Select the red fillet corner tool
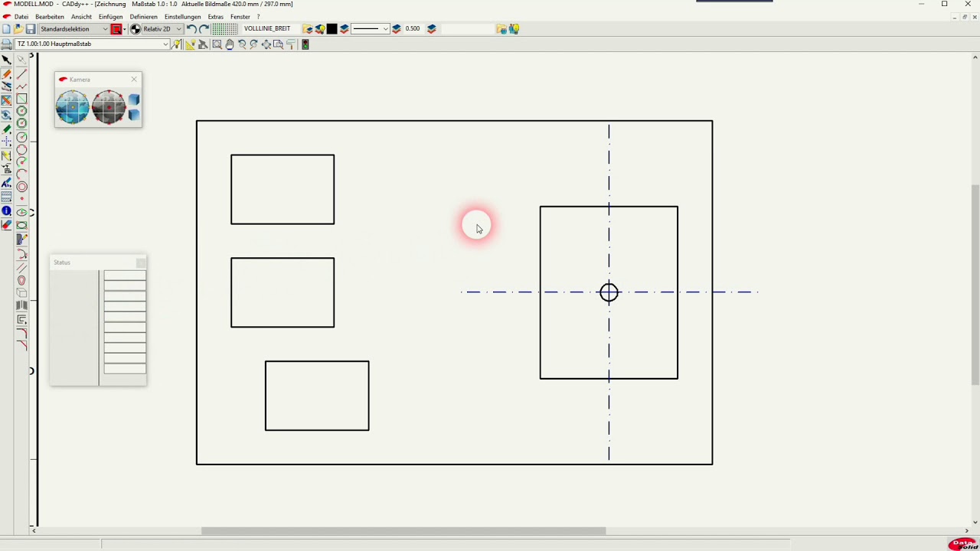The image size is (980, 551). click(21, 332)
